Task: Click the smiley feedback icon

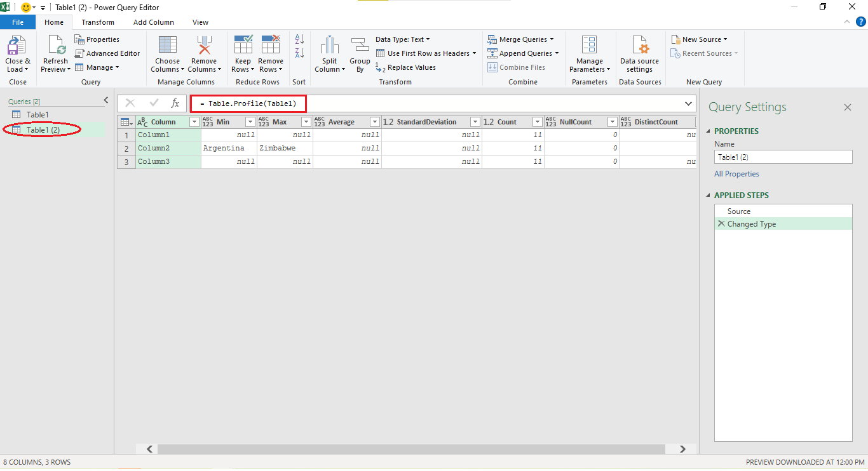Action: coord(26,7)
